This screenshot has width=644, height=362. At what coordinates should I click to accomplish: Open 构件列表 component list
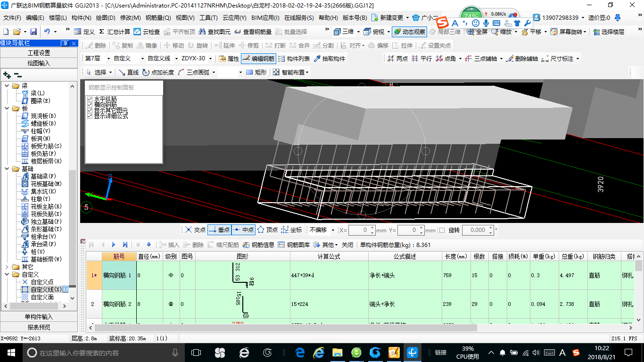294,58
